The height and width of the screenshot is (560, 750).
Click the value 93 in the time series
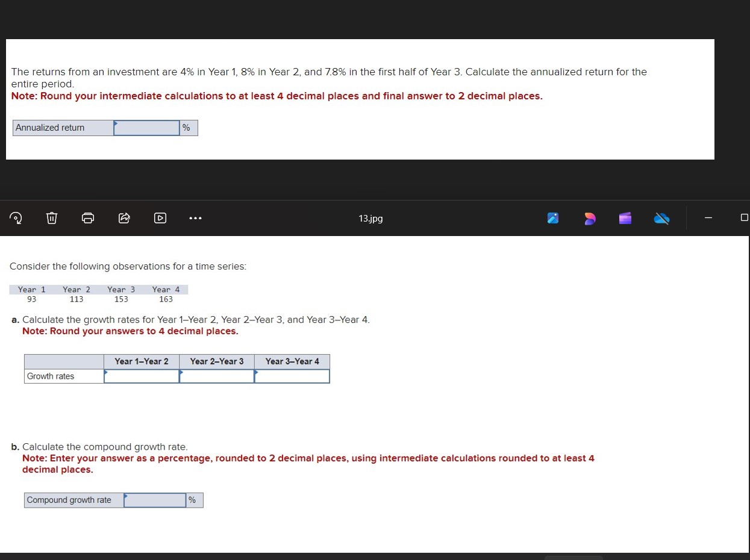32,299
